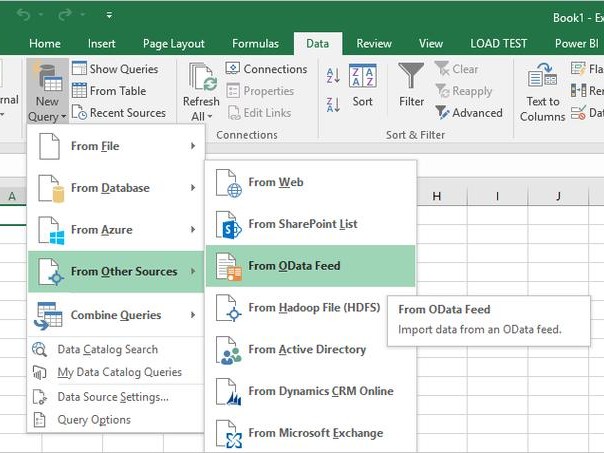Open the Redo history dropdown arrow
604x453 pixels.
(82, 15)
